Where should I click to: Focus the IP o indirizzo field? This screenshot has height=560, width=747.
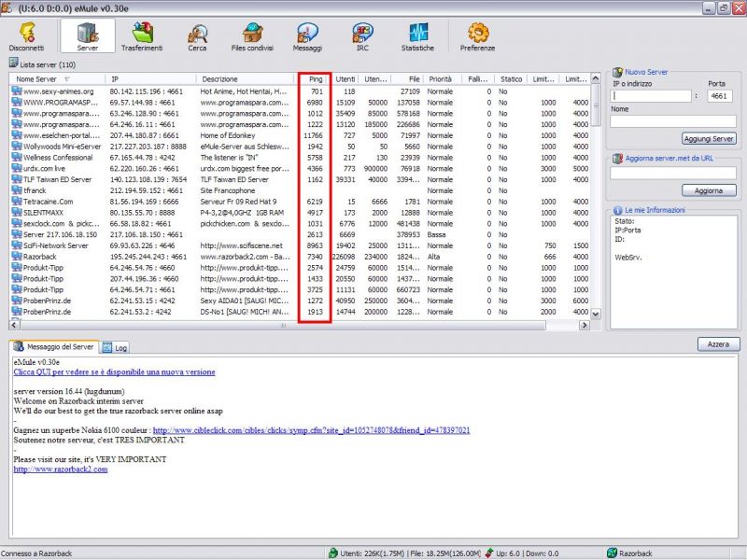651,96
